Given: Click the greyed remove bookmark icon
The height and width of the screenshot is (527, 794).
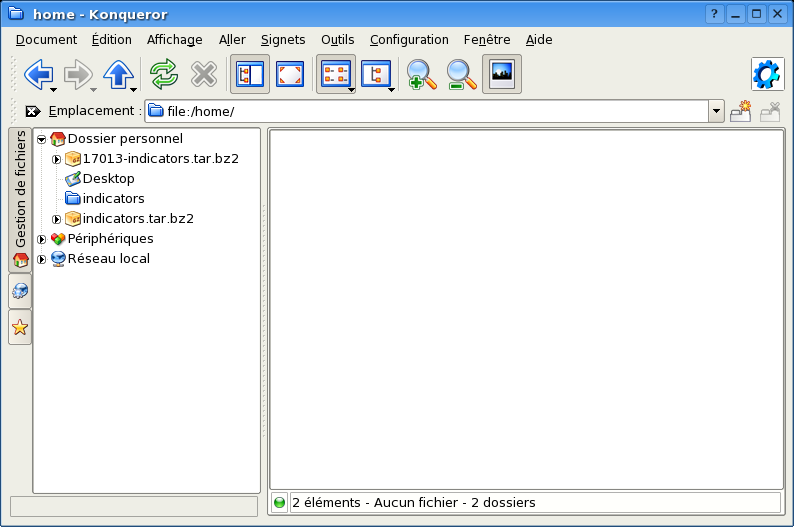Looking at the screenshot, I should point(770,111).
